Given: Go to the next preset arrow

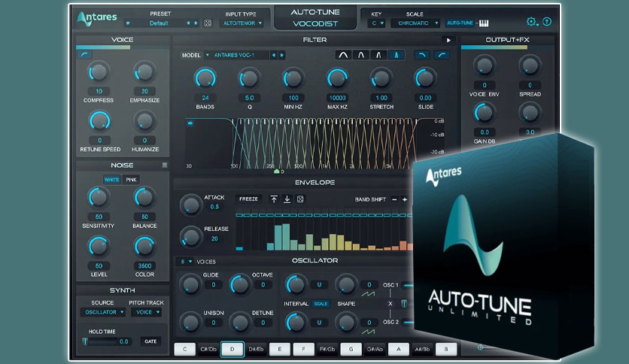Looking at the screenshot, I should [196, 23].
